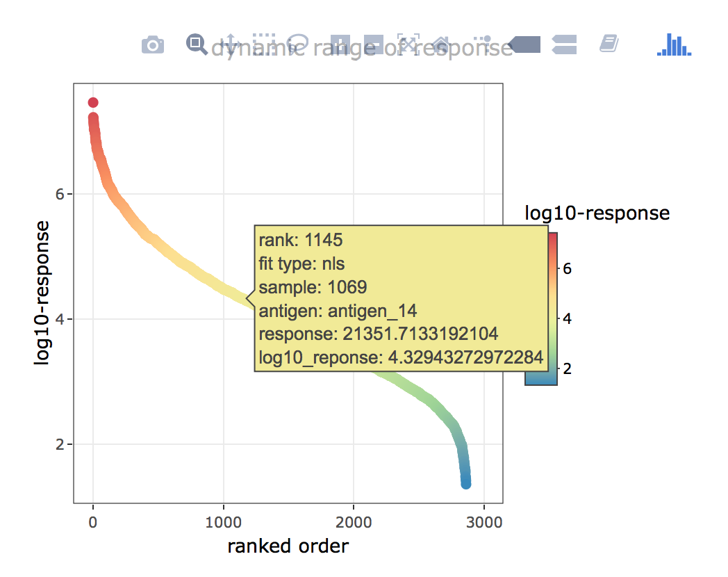Click the chart title dynamic range of response

point(363,47)
